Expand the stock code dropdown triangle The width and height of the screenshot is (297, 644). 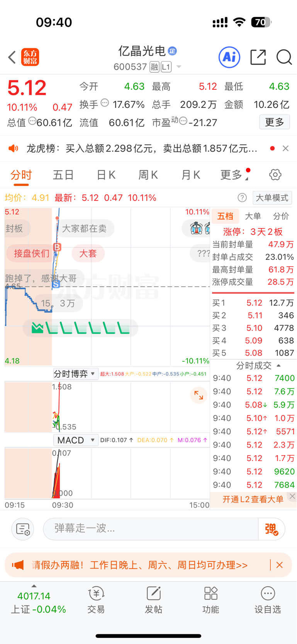(x=179, y=67)
